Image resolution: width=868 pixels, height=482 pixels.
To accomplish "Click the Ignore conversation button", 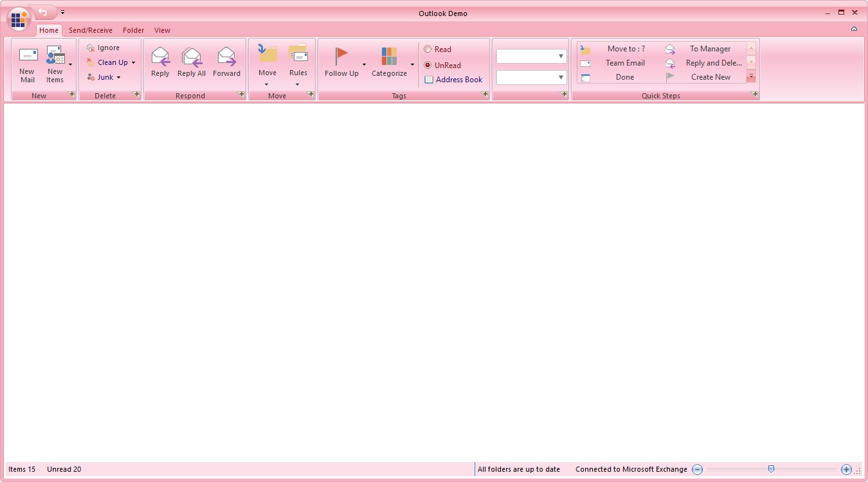I will [x=104, y=48].
